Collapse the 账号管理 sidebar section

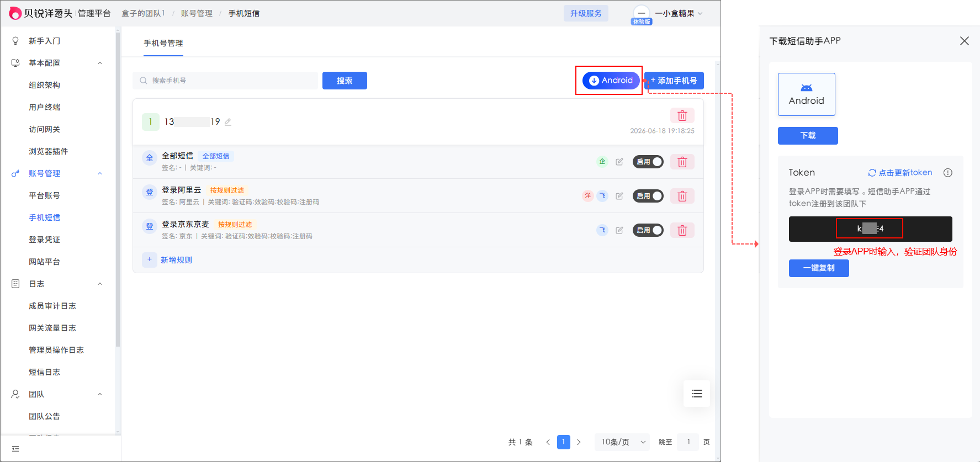point(100,173)
